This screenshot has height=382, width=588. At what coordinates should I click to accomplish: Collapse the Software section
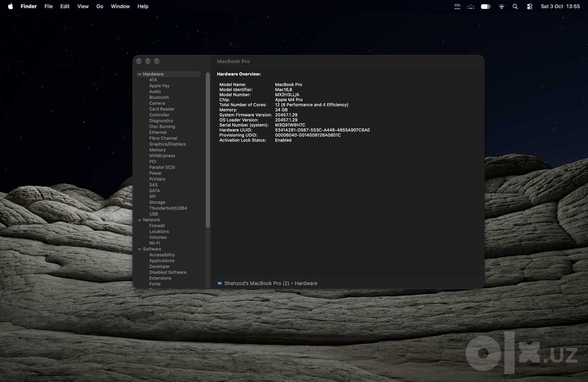139,249
